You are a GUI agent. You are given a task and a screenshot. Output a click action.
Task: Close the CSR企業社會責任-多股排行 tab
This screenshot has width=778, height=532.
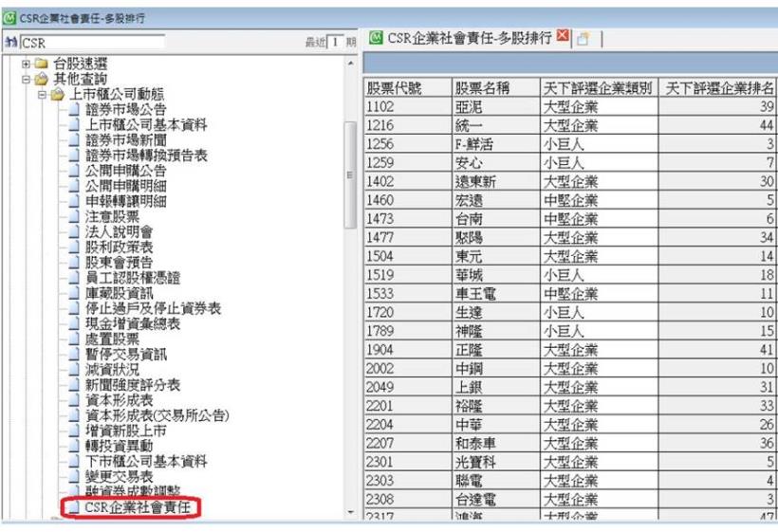563,36
